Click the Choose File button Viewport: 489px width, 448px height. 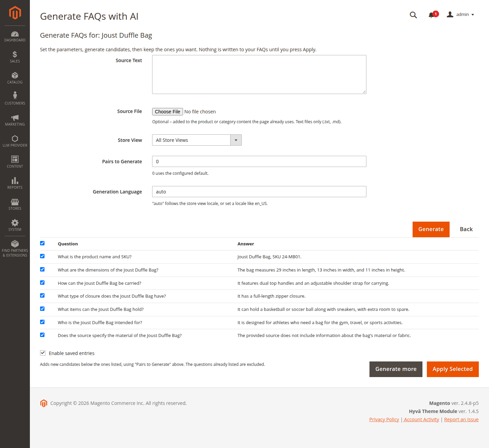pyautogui.click(x=167, y=112)
